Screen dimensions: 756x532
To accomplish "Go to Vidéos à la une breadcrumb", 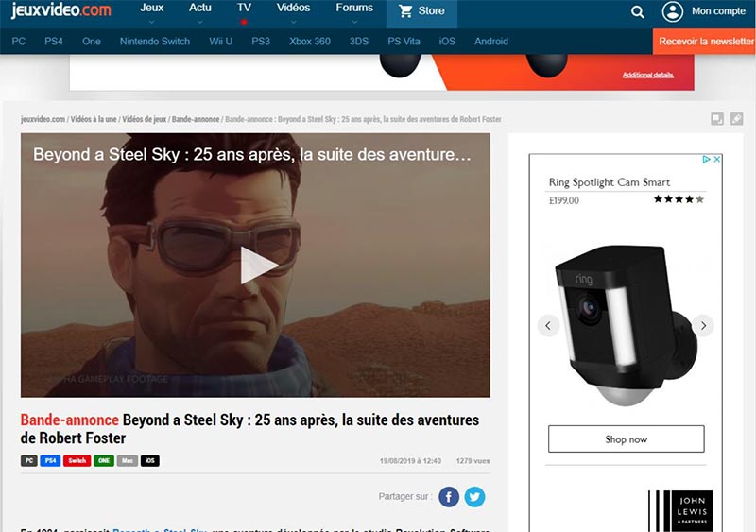I will [94, 119].
